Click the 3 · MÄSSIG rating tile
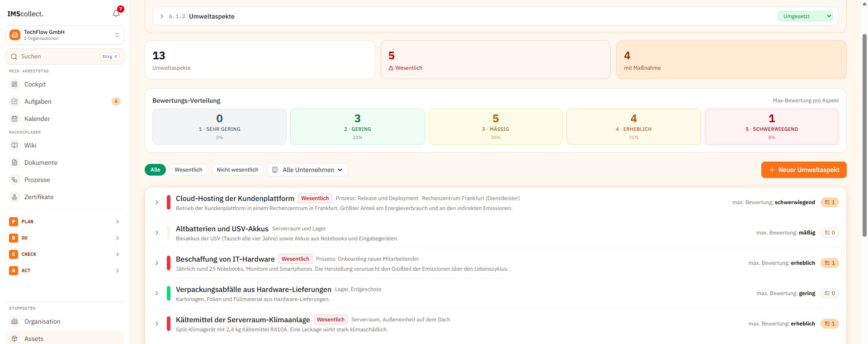Screen dimensions: 868x344 click(x=495, y=127)
